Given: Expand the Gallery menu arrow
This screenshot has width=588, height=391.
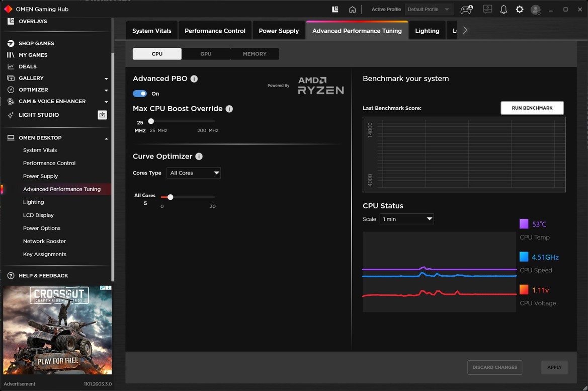Looking at the screenshot, I should click(x=106, y=79).
